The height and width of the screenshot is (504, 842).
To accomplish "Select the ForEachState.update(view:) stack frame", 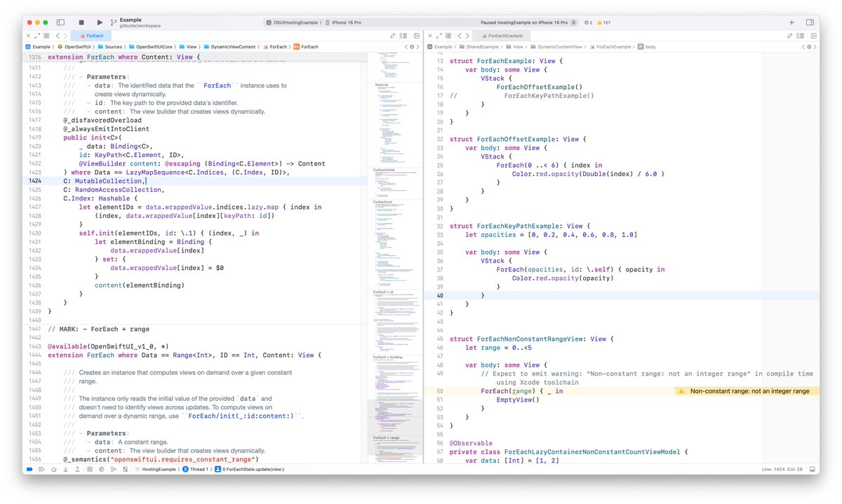I will 250,469.
